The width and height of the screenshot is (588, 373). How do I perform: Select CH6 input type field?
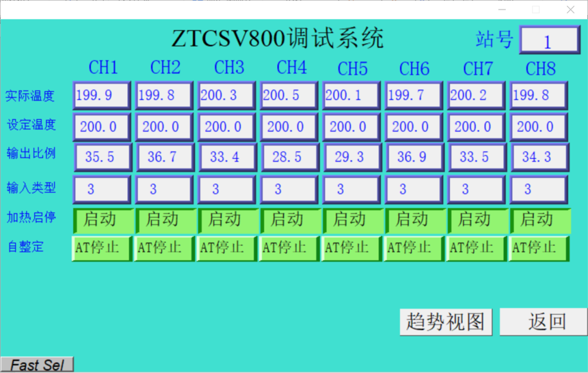pos(414,189)
